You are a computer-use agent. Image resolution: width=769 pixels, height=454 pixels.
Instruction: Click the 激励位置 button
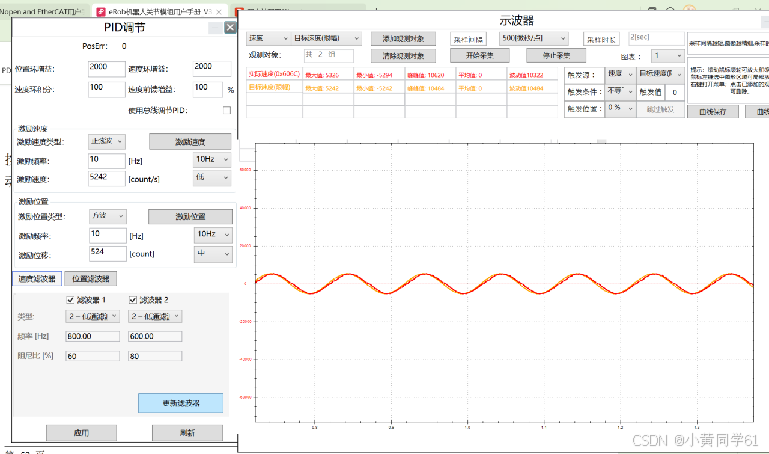tap(190, 216)
